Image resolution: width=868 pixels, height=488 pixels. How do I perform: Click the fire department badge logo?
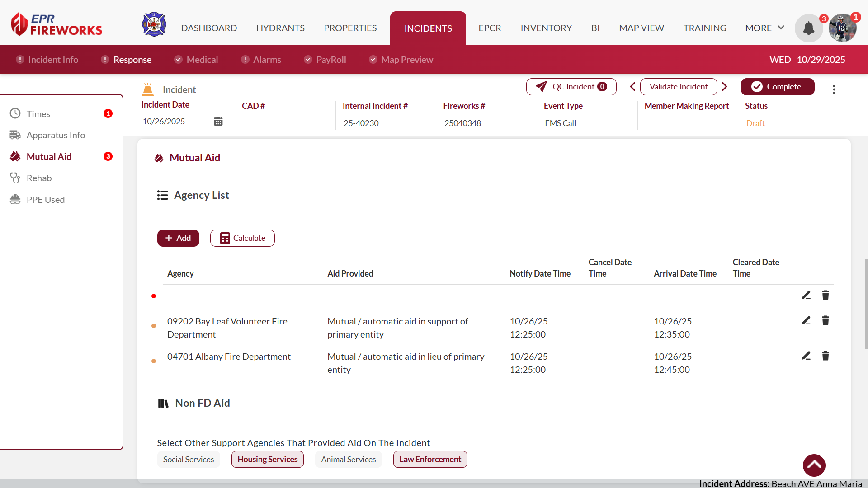click(154, 24)
